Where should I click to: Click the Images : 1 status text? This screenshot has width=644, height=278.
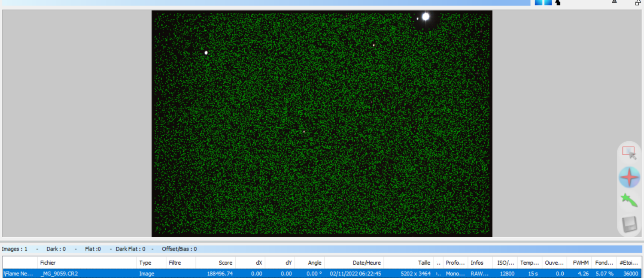click(x=15, y=249)
